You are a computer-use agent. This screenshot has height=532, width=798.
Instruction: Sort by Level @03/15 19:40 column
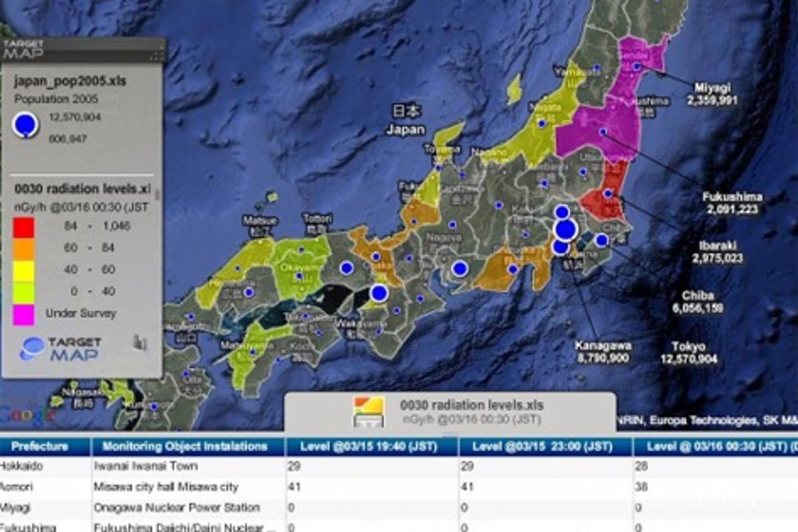click(372, 446)
